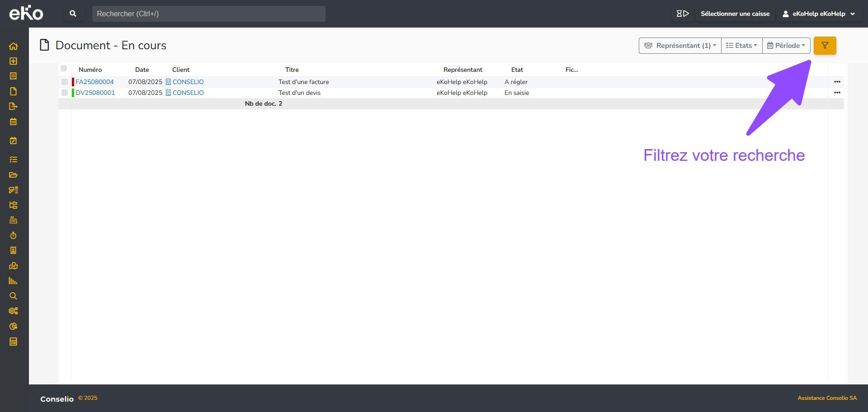Open the eKoHelp eKoHelp user menu
This screenshot has height=412, width=868.
pos(818,14)
